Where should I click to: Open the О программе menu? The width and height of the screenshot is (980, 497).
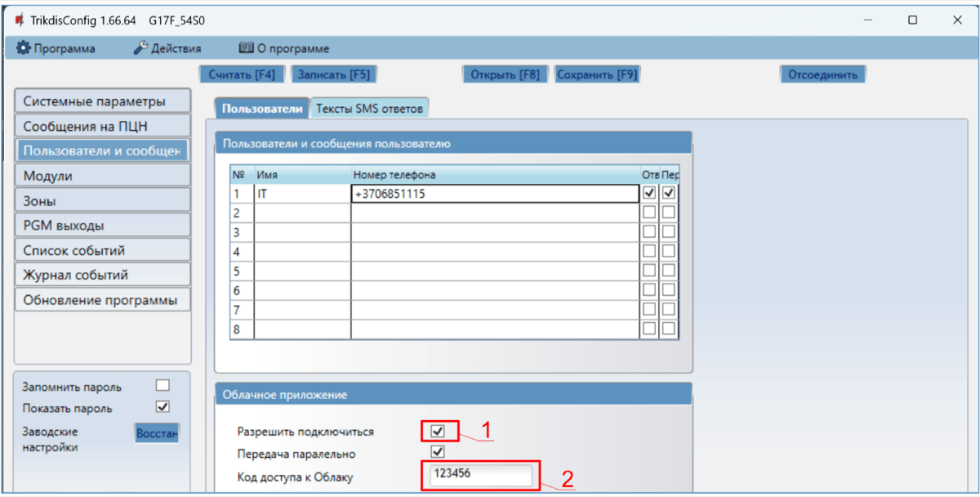click(x=283, y=49)
